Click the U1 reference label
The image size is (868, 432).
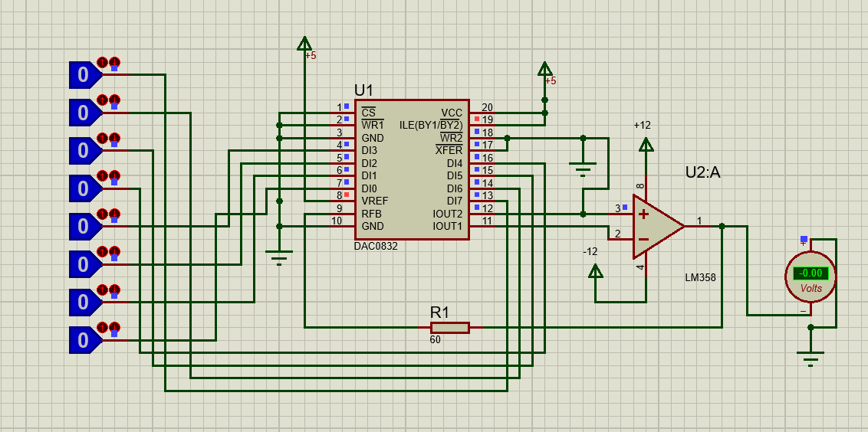[364, 90]
